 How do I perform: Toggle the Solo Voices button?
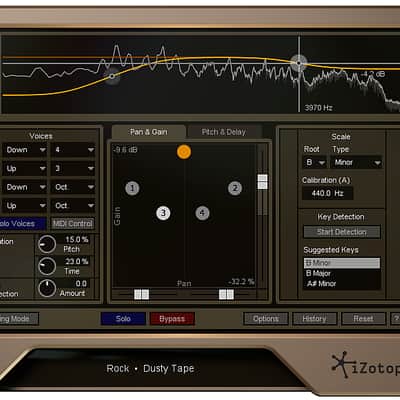click(22, 224)
